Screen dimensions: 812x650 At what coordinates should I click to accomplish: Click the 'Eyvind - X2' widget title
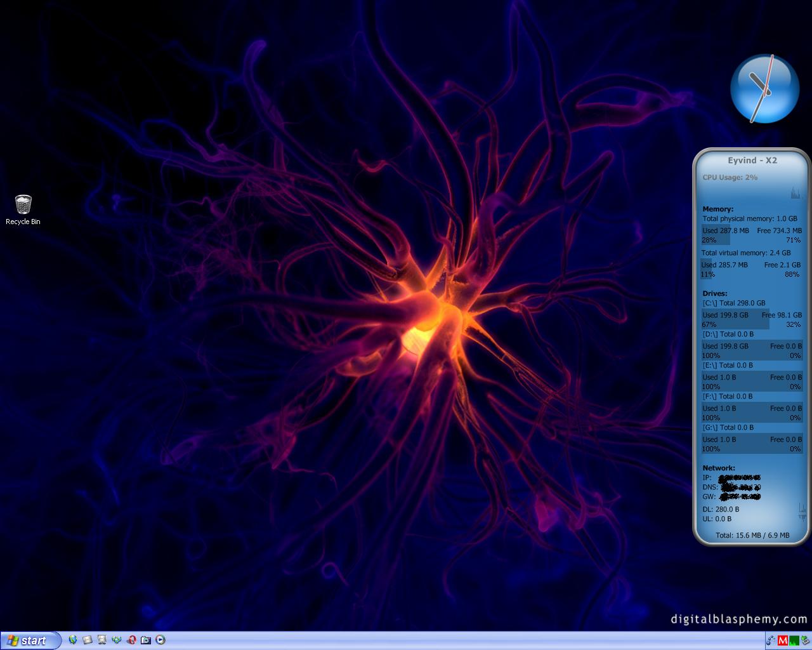(752, 161)
